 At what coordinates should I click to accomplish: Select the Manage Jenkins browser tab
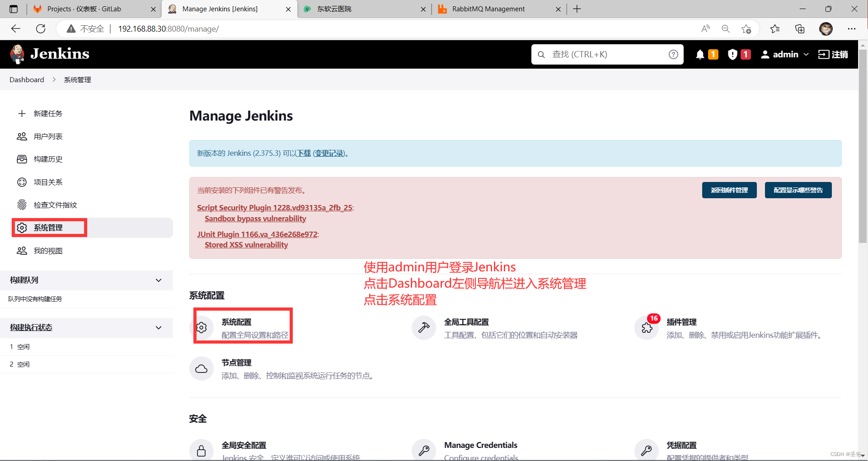pyautogui.click(x=229, y=9)
